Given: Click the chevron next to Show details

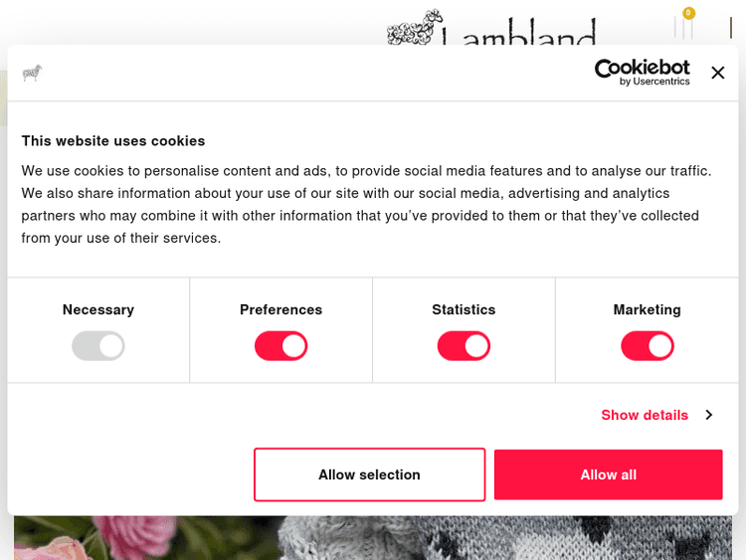Looking at the screenshot, I should [709, 415].
